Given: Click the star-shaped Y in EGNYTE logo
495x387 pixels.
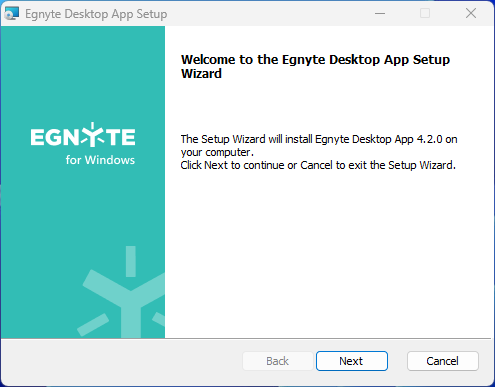Looking at the screenshot, I should point(93,134).
